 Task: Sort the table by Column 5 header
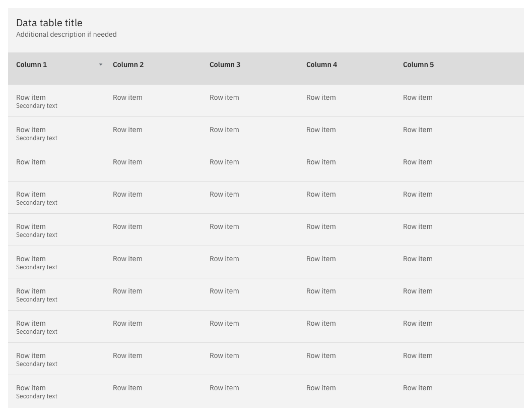pyautogui.click(x=418, y=65)
